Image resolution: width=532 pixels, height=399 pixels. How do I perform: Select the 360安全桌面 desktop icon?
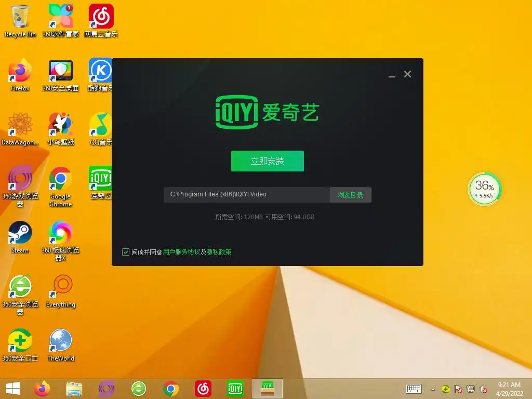60,75
